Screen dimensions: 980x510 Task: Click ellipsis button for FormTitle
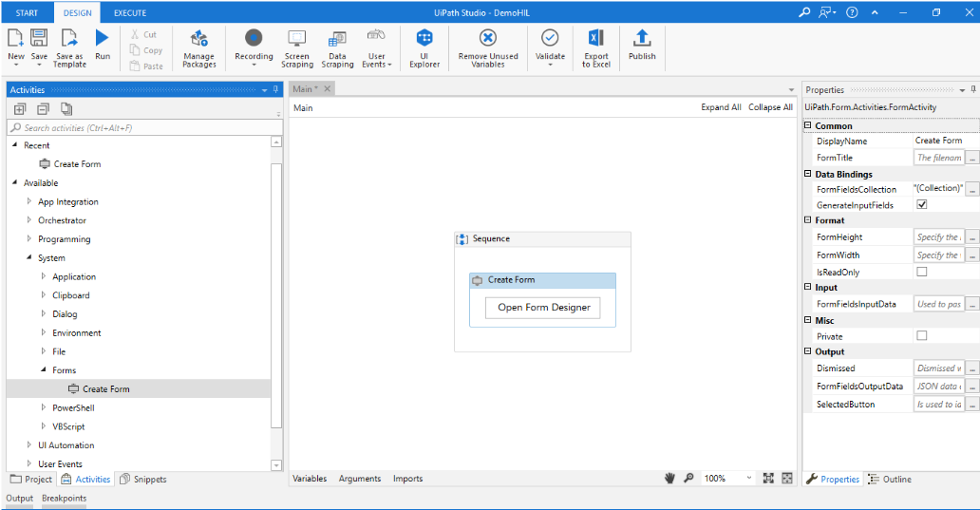point(971,158)
